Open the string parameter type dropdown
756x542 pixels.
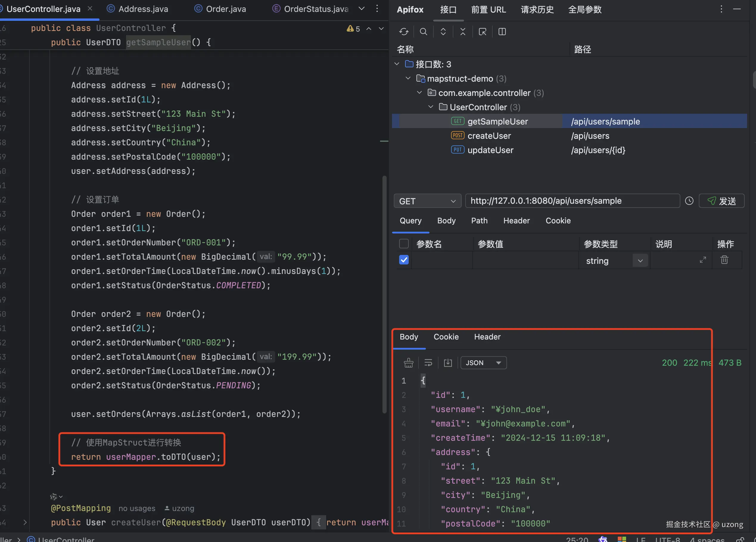(640, 261)
